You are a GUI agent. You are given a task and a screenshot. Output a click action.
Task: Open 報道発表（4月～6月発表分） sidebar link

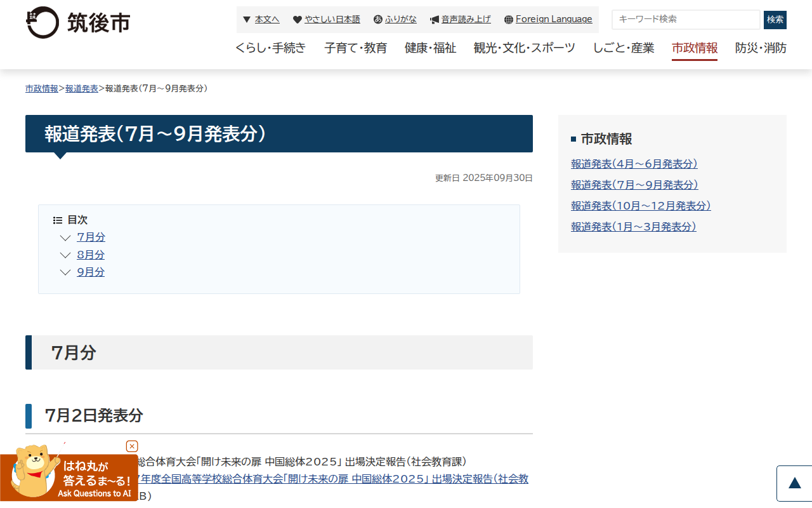(x=634, y=164)
